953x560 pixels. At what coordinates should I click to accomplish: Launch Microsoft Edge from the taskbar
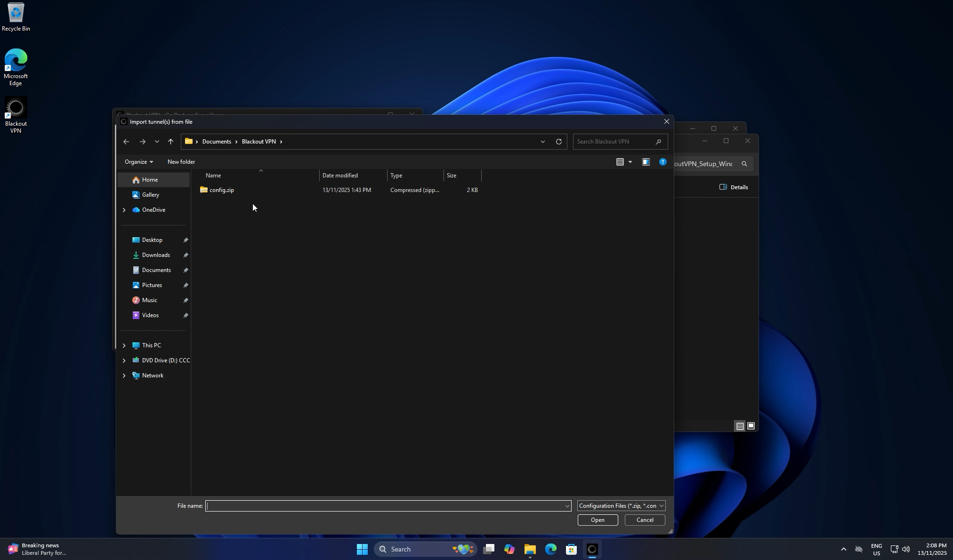(549, 549)
